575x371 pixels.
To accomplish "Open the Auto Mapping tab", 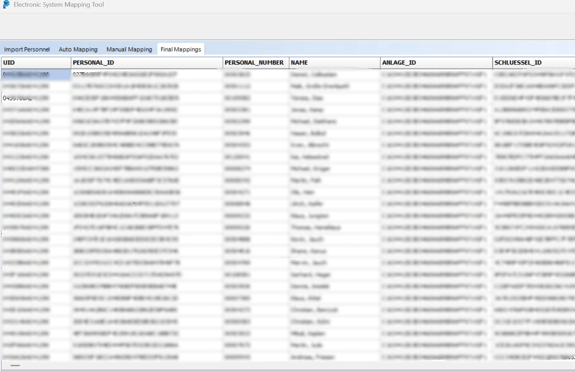I will point(78,49).
